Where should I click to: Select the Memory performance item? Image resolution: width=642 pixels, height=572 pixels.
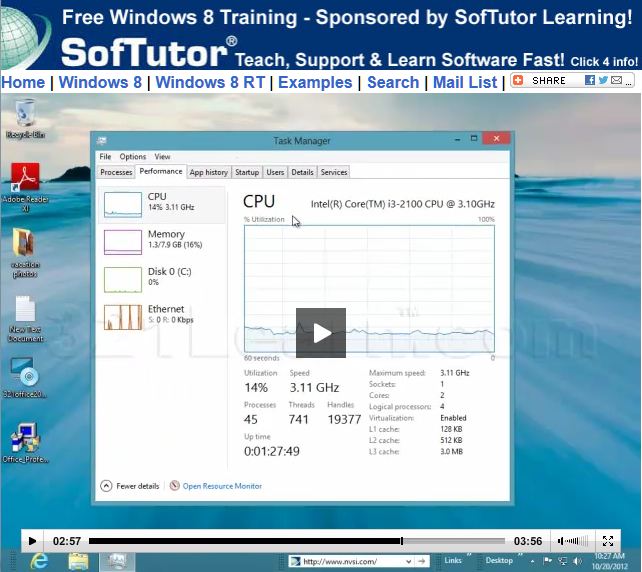161,242
